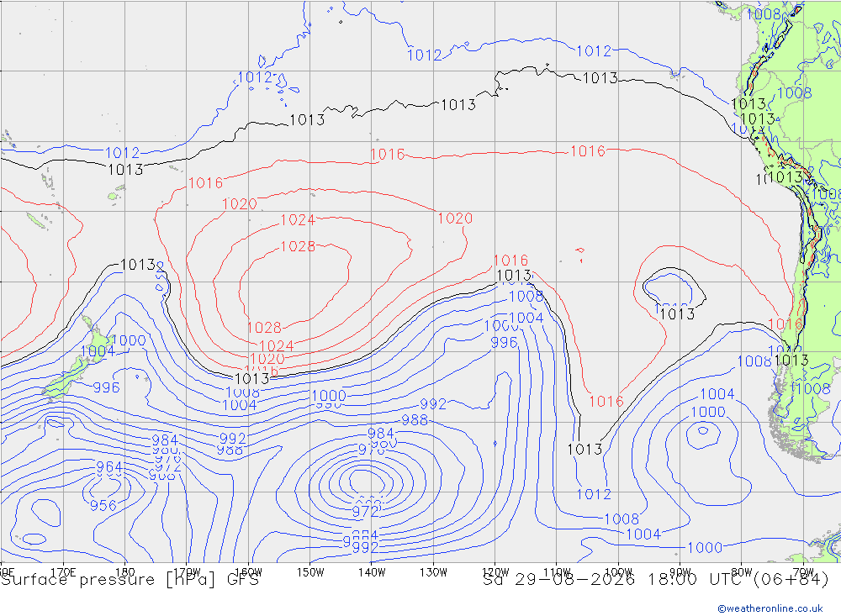
Task: Click the forecast date 29-08-2026 text
Action: (574, 580)
